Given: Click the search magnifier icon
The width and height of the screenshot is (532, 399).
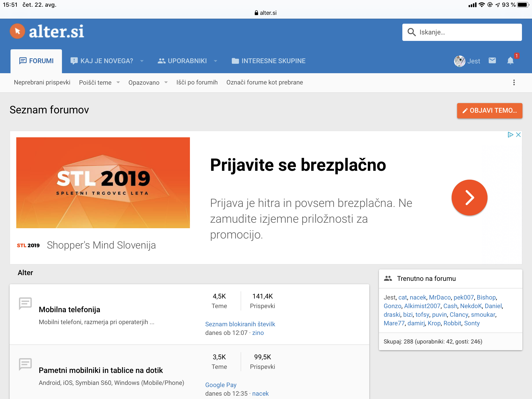Looking at the screenshot, I should pos(411,32).
